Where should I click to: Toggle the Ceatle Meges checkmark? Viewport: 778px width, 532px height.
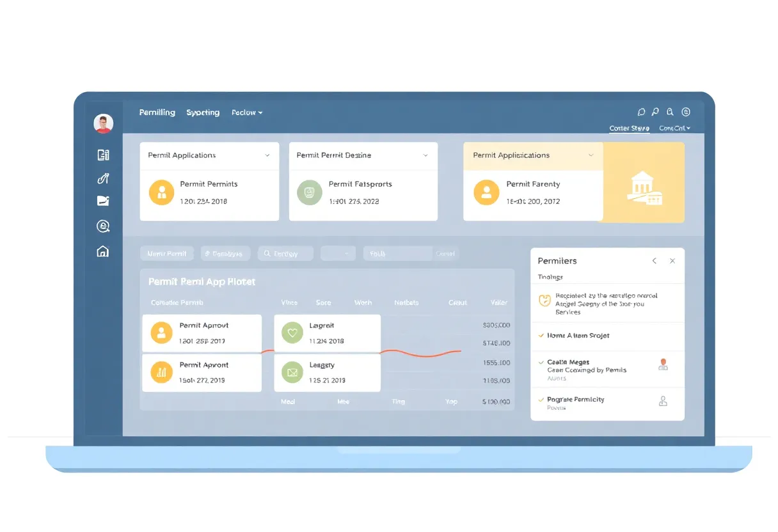pos(541,362)
